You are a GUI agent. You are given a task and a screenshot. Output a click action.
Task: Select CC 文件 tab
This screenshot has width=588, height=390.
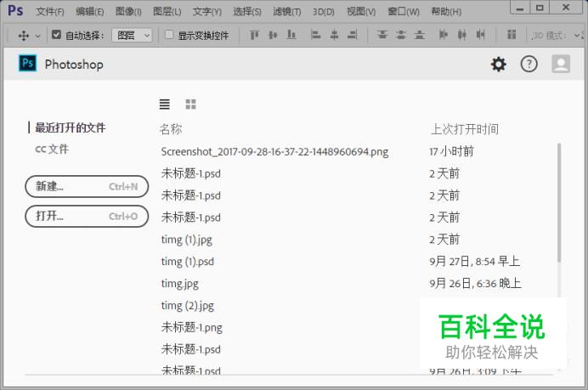click(x=52, y=149)
